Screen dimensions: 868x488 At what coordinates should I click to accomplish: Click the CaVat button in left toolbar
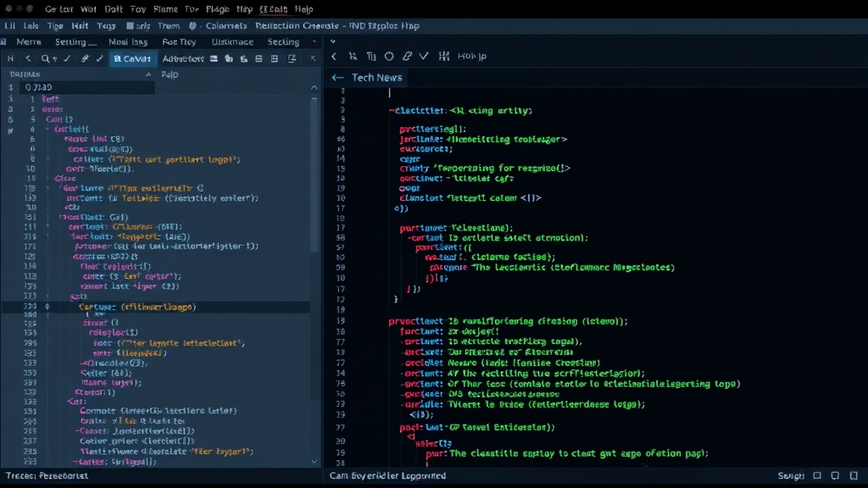(x=132, y=58)
